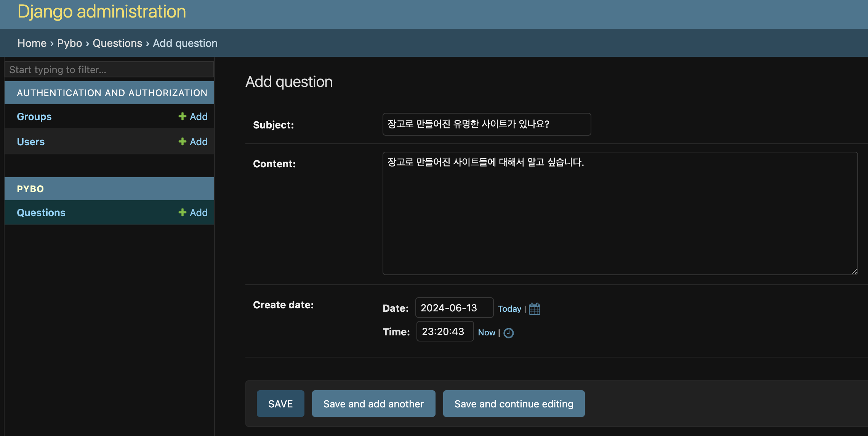Go to Home in the breadcrumb
Screen dimensions: 868x436
point(32,43)
